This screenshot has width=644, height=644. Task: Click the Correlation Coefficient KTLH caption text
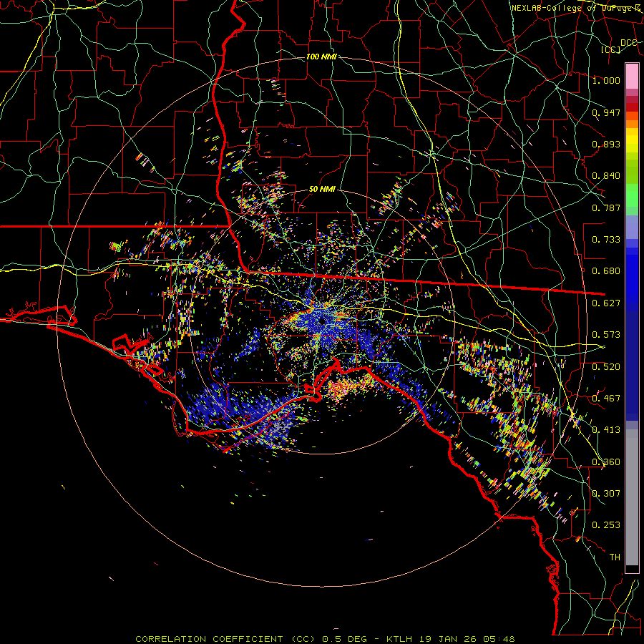pyautogui.click(x=325, y=639)
